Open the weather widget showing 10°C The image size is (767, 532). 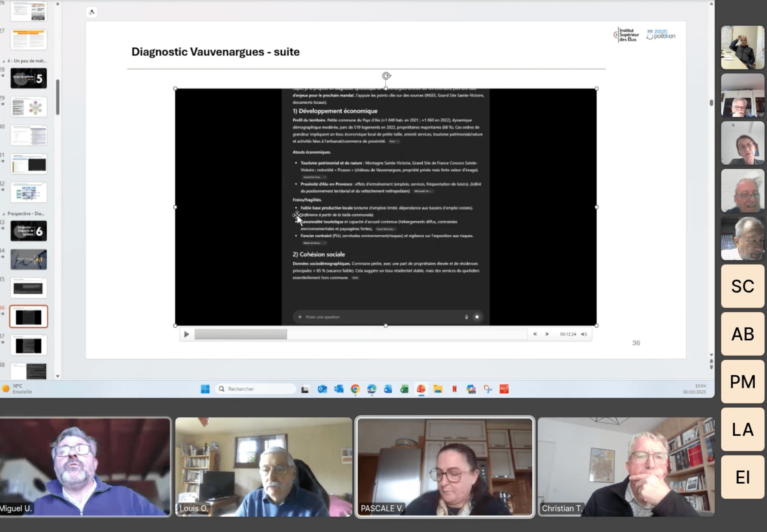pos(17,389)
